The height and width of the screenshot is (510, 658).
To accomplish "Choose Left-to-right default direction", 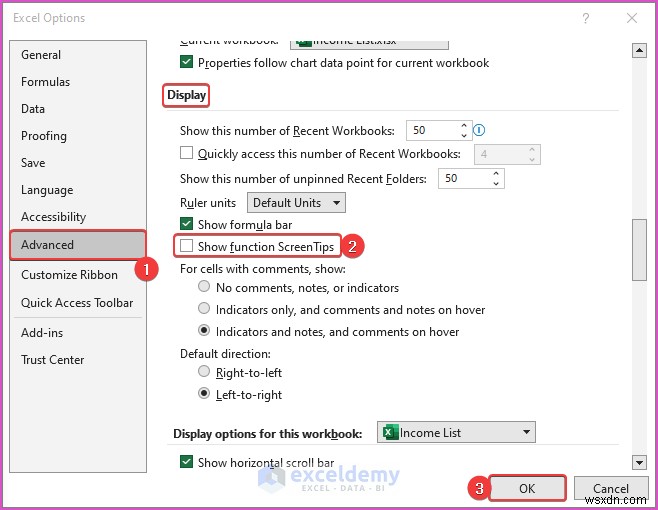I will (x=204, y=394).
